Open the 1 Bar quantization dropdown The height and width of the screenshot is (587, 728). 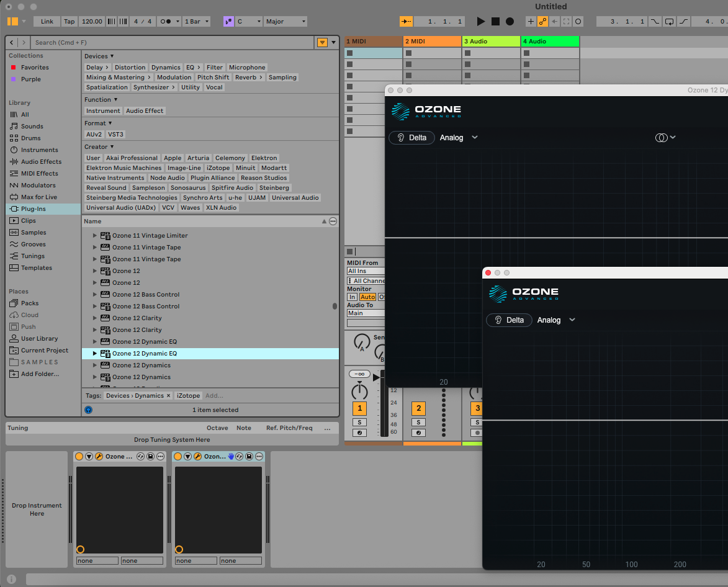pos(196,21)
